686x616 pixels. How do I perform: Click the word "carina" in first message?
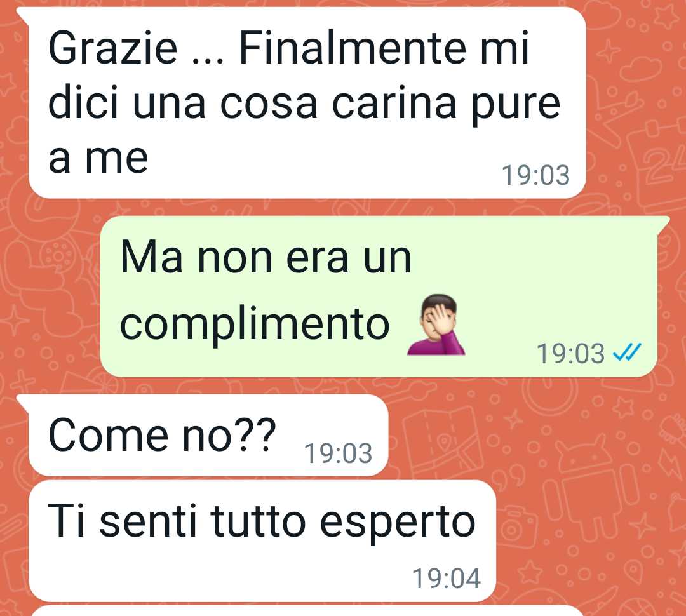pyautogui.click(x=394, y=105)
